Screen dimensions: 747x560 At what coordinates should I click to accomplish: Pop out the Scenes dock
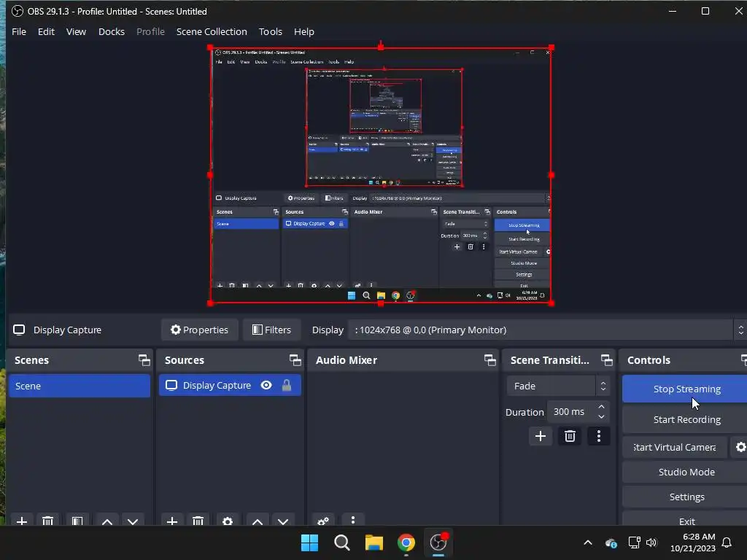point(144,360)
